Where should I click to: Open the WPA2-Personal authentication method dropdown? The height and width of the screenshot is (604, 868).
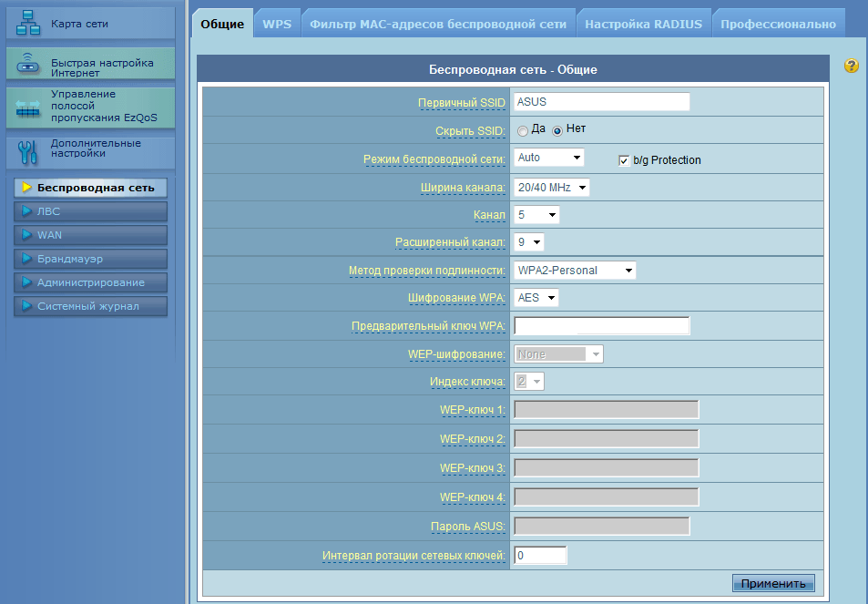pos(575,271)
